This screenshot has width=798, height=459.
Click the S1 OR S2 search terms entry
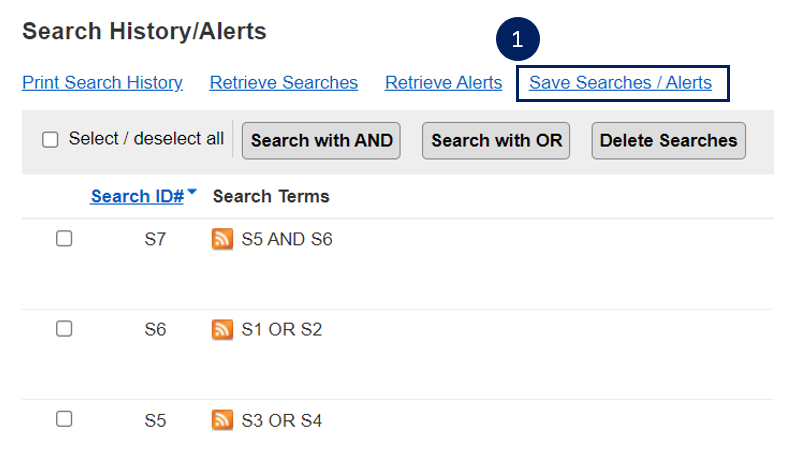[282, 330]
